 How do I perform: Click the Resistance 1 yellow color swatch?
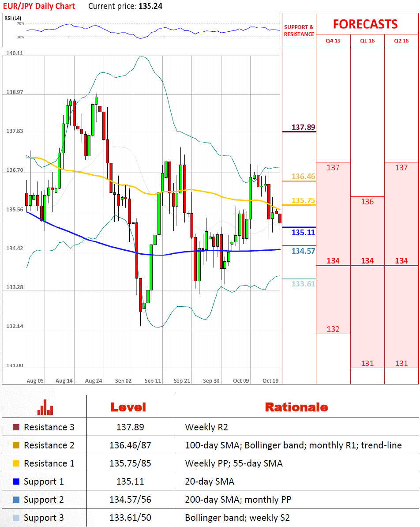point(16,463)
